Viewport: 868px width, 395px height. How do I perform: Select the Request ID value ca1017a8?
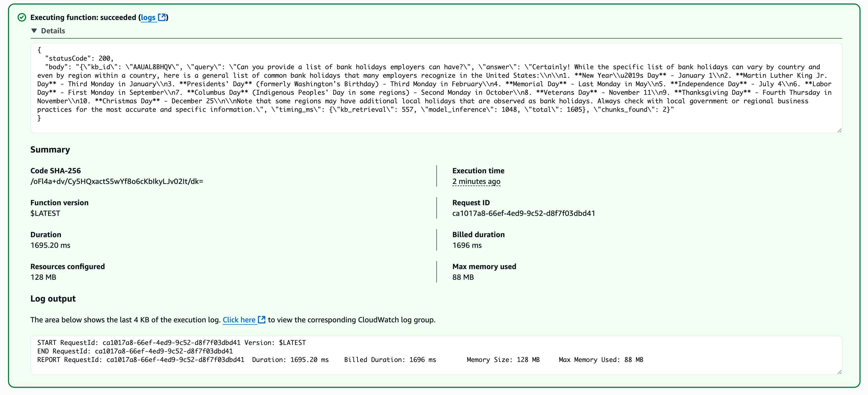523,213
